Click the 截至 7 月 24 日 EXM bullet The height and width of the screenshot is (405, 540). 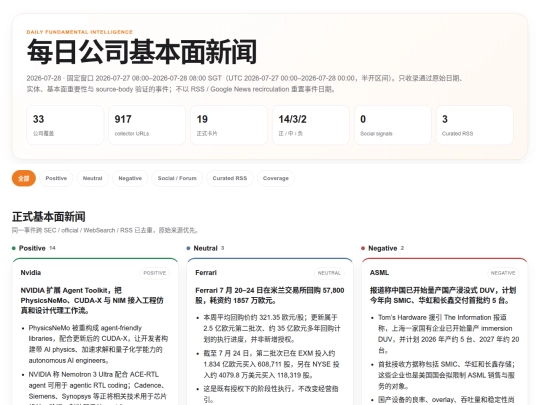pos(271,364)
